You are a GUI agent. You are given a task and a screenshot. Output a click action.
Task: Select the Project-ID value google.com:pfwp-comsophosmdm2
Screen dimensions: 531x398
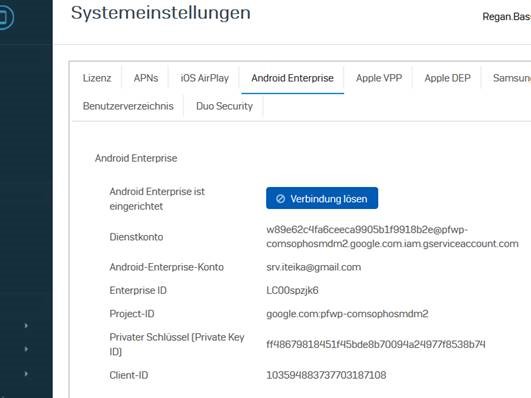[347, 314]
